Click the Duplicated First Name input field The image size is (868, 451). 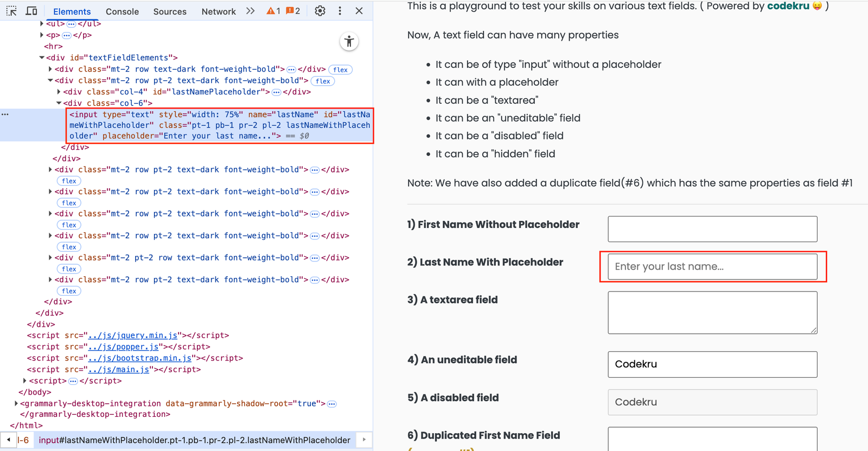(712, 439)
